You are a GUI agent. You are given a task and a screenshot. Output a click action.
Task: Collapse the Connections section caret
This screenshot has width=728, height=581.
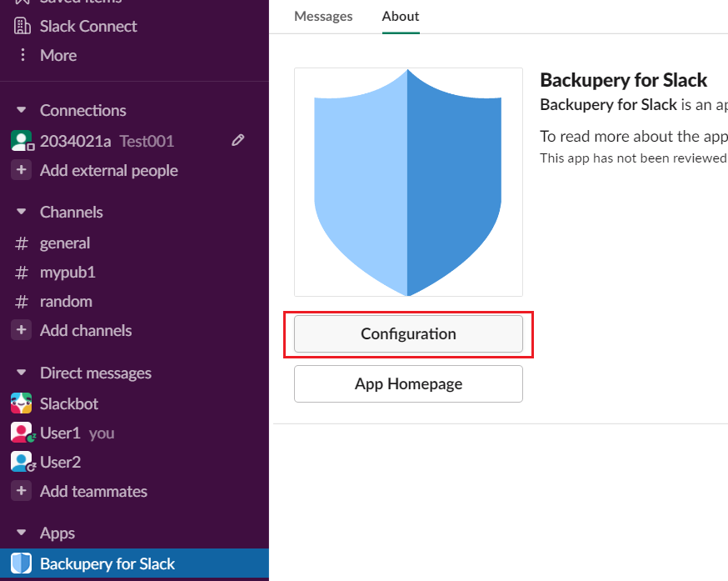pos(22,110)
